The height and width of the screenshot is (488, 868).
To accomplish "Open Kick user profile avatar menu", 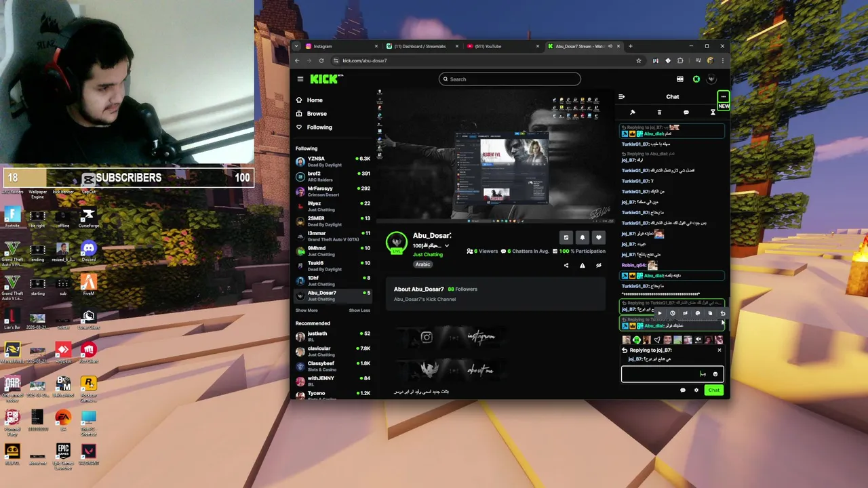I will point(711,79).
